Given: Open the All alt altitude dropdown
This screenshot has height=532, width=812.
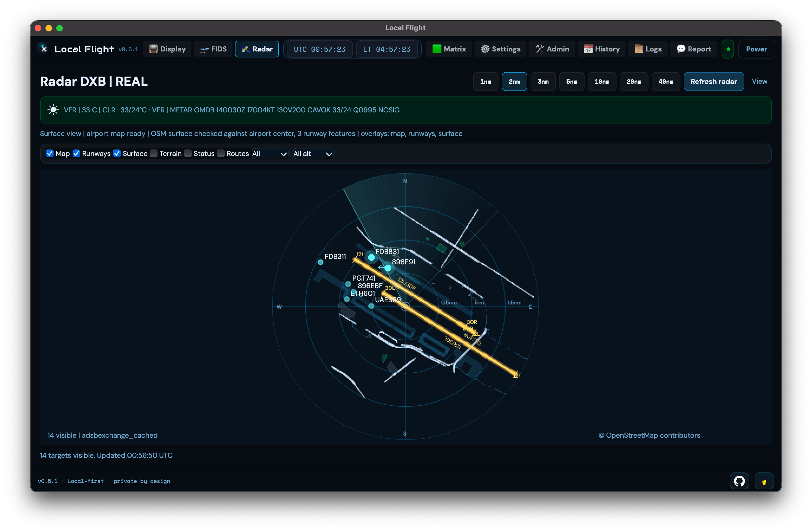Looking at the screenshot, I should (x=313, y=154).
